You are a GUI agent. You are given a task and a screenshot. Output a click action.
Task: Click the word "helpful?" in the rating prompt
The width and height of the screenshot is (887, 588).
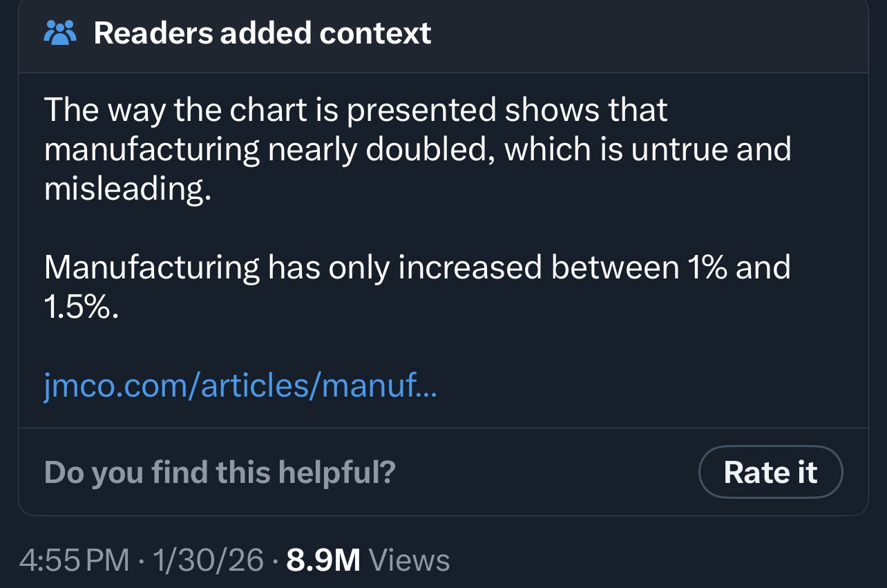336,472
